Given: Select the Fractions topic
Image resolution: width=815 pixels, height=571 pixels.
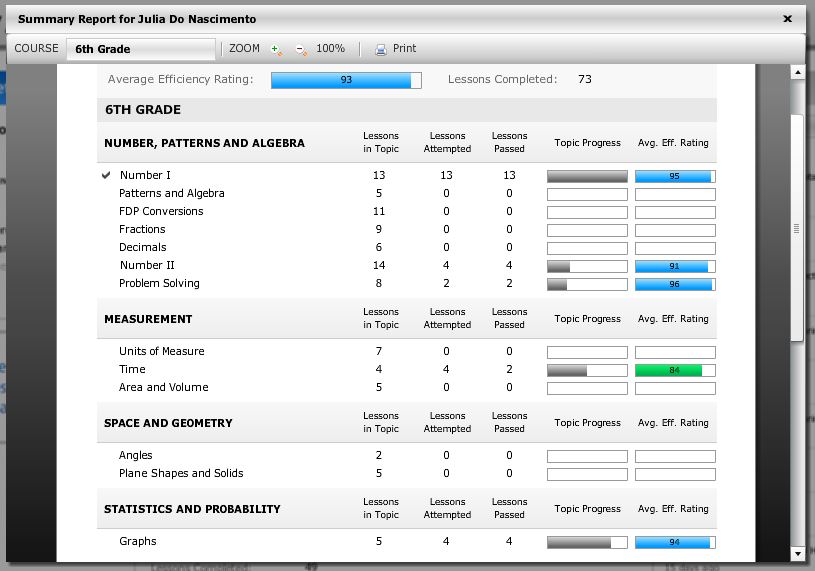Looking at the screenshot, I should coord(142,229).
